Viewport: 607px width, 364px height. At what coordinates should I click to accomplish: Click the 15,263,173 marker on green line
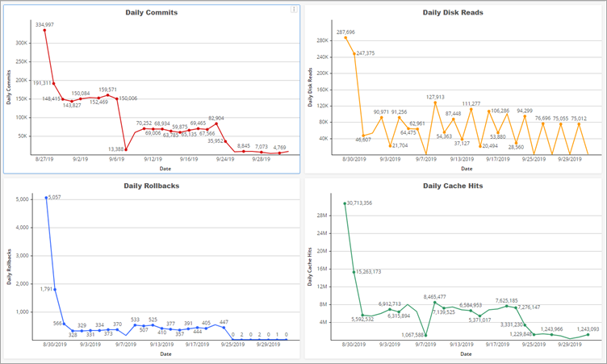pyautogui.click(x=354, y=272)
